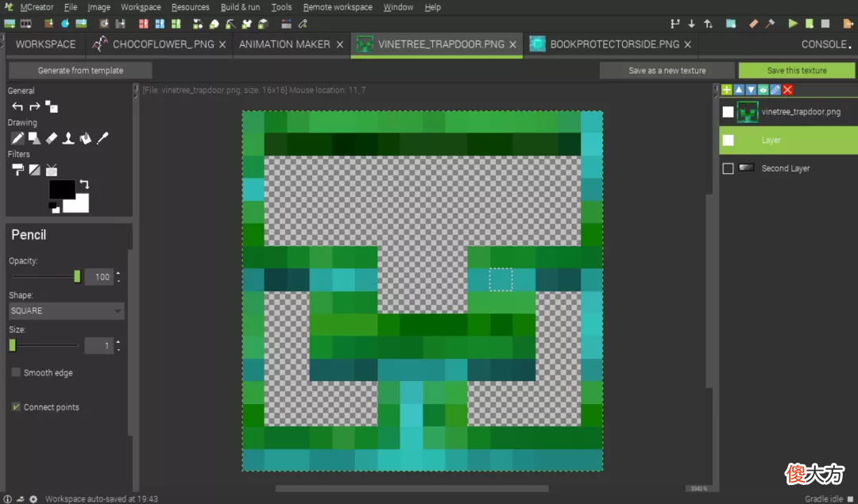Image resolution: width=858 pixels, height=504 pixels.
Task: Click the Sync up-down arrows icon
Action: click(x=708, y=24)
